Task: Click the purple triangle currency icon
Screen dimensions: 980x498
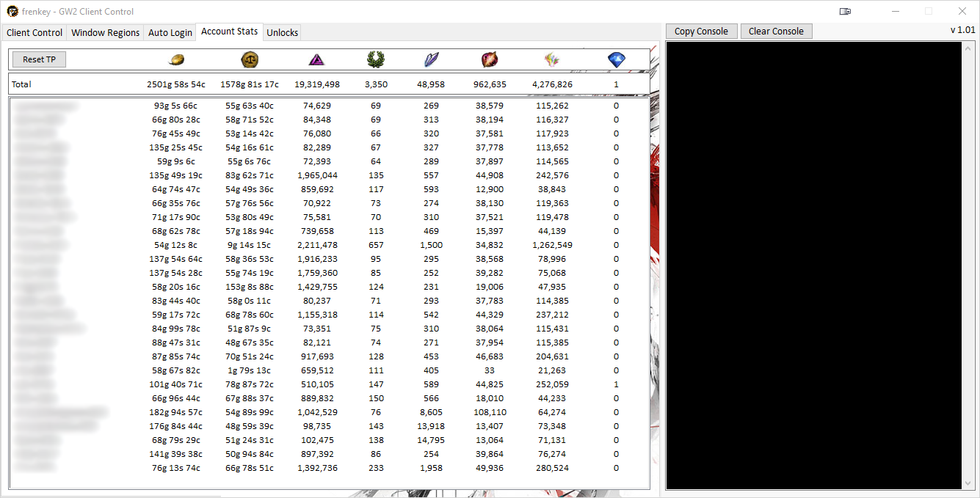Action: pyautogui.click(x=316, y=60)
